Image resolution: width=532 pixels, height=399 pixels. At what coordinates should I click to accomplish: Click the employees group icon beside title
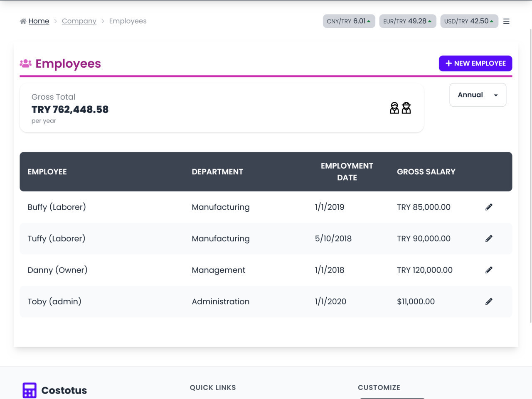click(26, 64)
